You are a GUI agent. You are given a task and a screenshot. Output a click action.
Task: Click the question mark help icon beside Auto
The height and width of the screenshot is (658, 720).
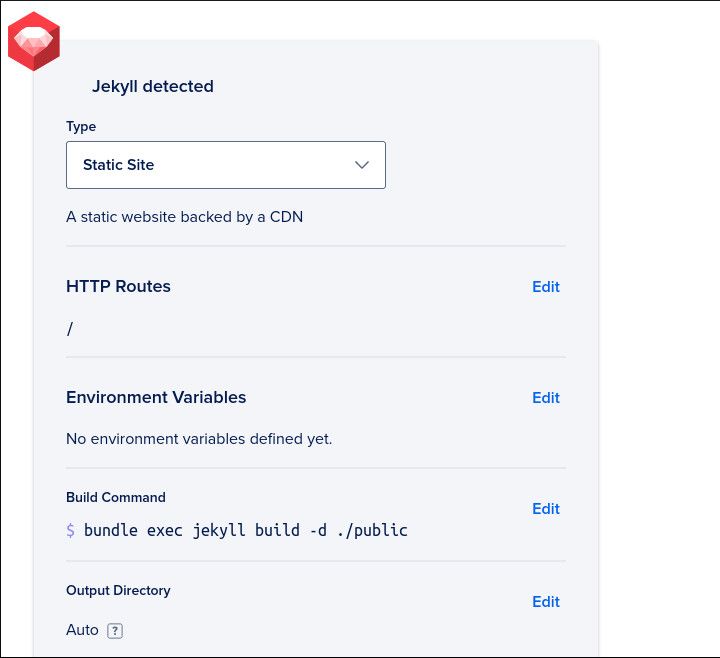click(115, 630)
